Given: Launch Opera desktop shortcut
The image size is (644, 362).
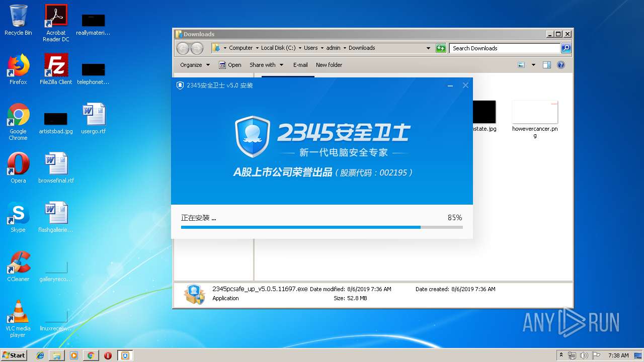Looking at the screenshot, I should pos(18,168).
